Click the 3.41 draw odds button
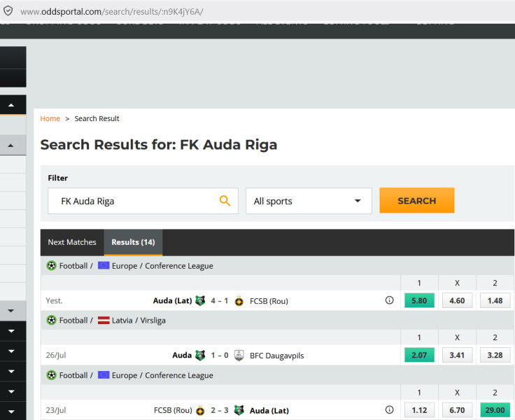This screenshot has width=515, height=420. (457, 355)
